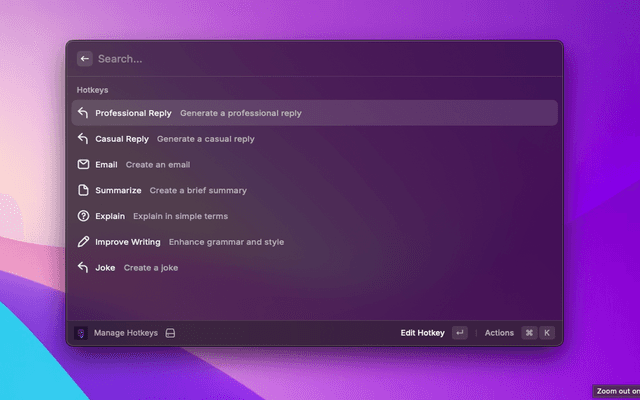Click the Explain question mark icon
640x400 pixels.
coord(84,216)
